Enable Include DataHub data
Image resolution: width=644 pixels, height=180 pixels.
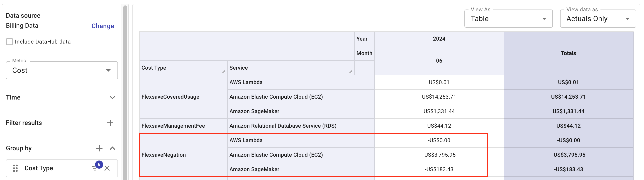point(10,41)
